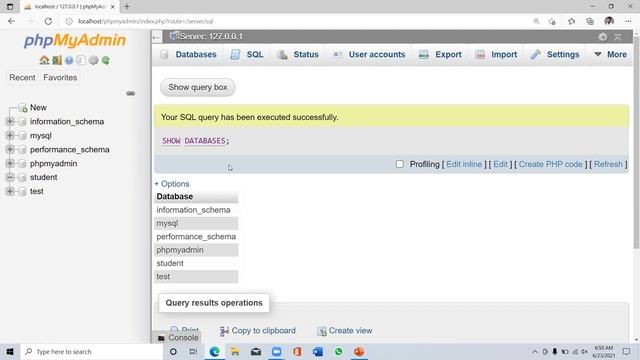Click the Windows search box
Image resolution: width=640 pixels, height=360 pixels.
(92, 351)
